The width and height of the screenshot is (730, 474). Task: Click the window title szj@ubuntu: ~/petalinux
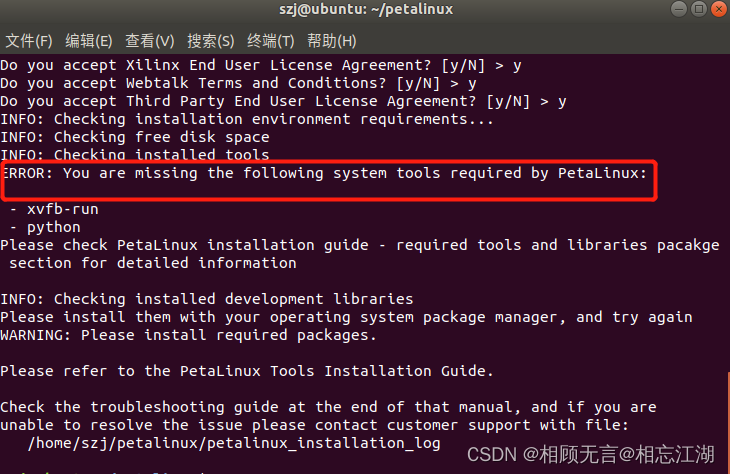(366, 9)
